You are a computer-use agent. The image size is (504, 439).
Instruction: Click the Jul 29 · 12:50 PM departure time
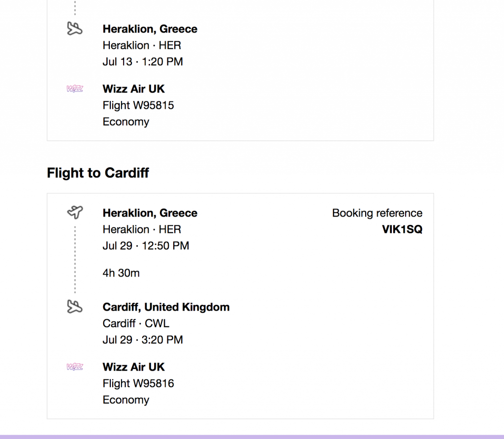pos(146,246)
